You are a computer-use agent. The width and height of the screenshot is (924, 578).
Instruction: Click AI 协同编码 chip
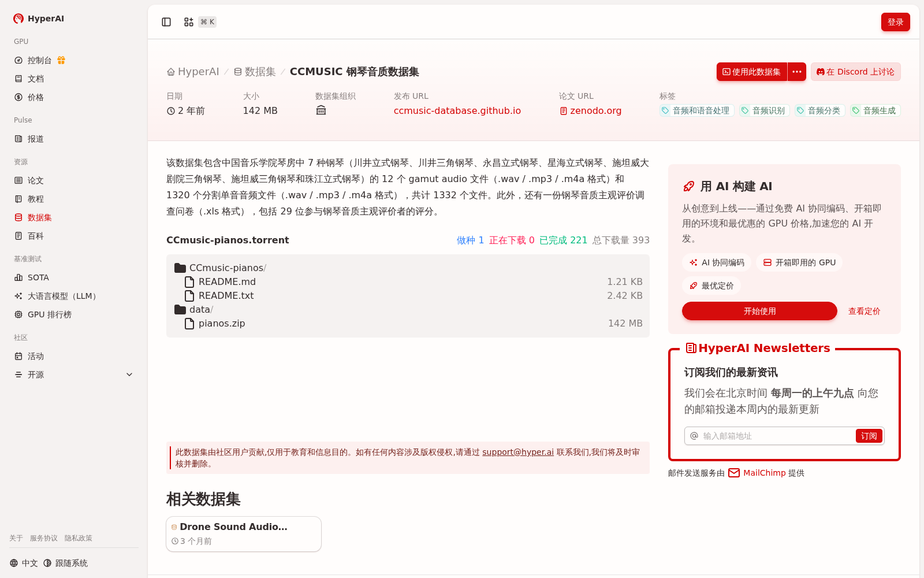[717, 262]
